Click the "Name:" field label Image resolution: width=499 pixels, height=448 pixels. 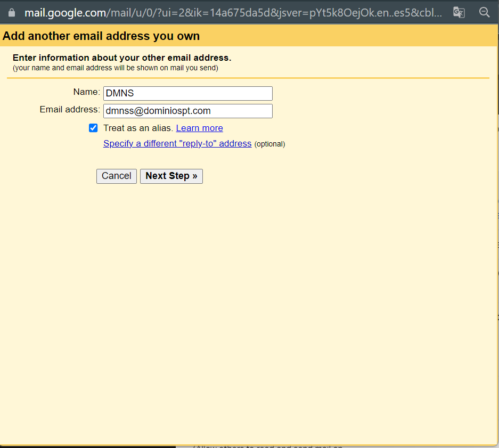click(86, 92)
